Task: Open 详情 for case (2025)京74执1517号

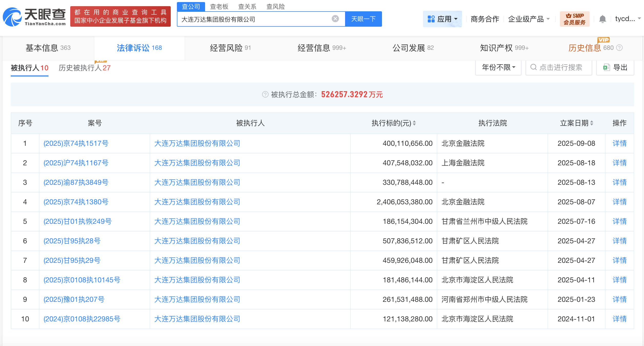Action: tap(619, 143)
